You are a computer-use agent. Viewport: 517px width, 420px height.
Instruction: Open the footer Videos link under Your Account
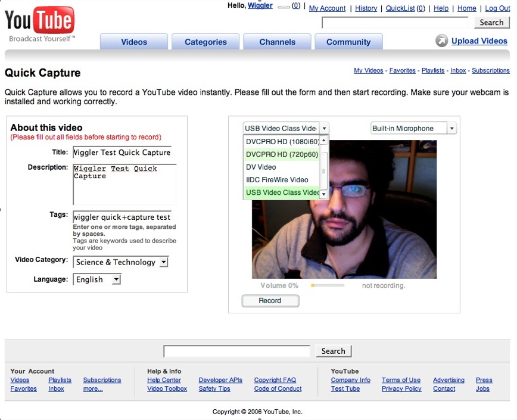coord(20,380)
